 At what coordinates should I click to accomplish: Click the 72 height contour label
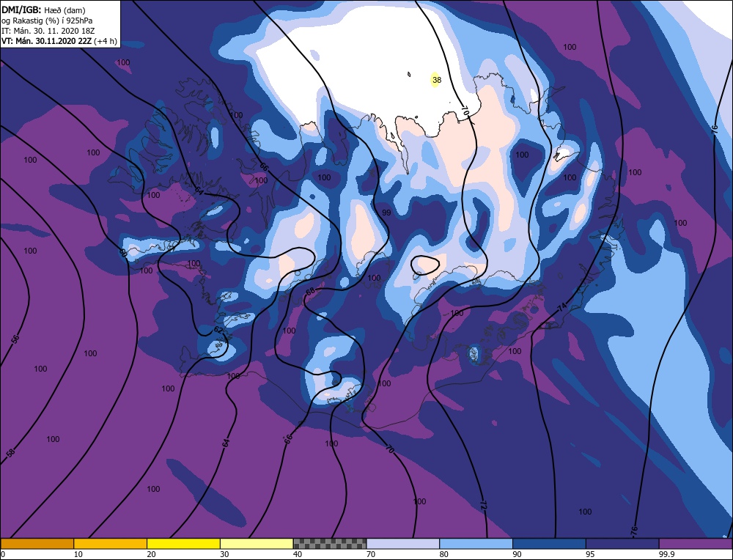coord(483,505)
